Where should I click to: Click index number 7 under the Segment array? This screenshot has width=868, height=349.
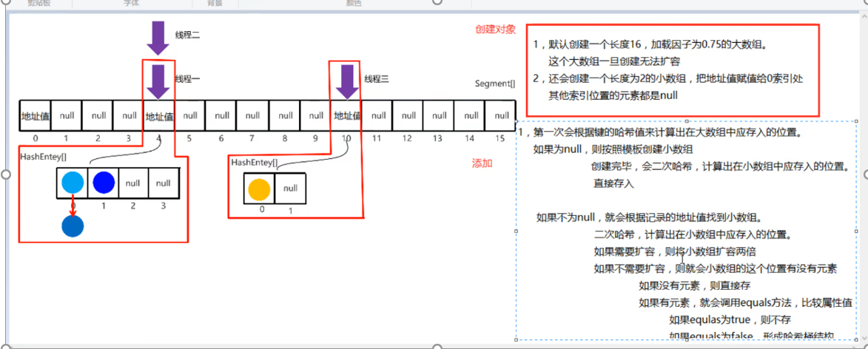pos(252,138)
